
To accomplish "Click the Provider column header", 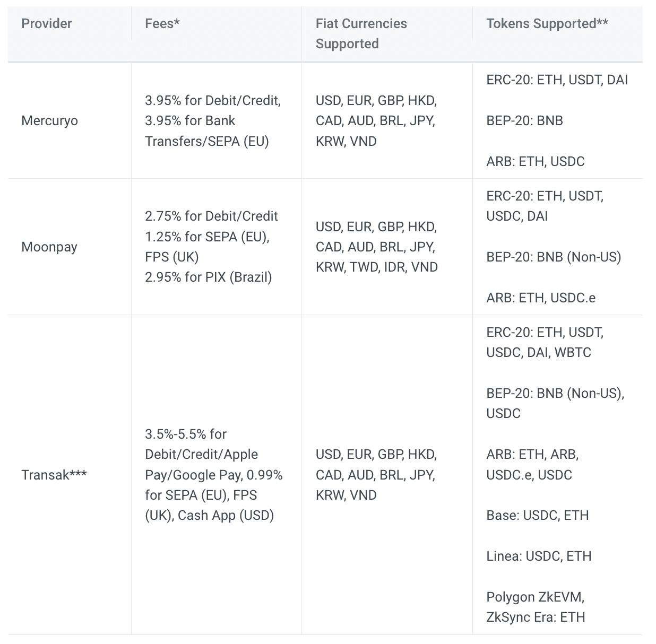I will (x=47, y=24).
